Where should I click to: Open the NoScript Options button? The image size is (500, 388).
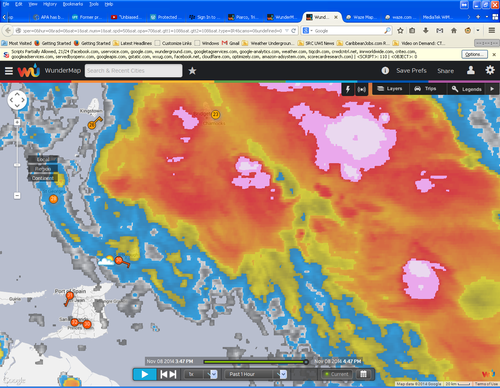pyautogui.click(x=474, y=54)
